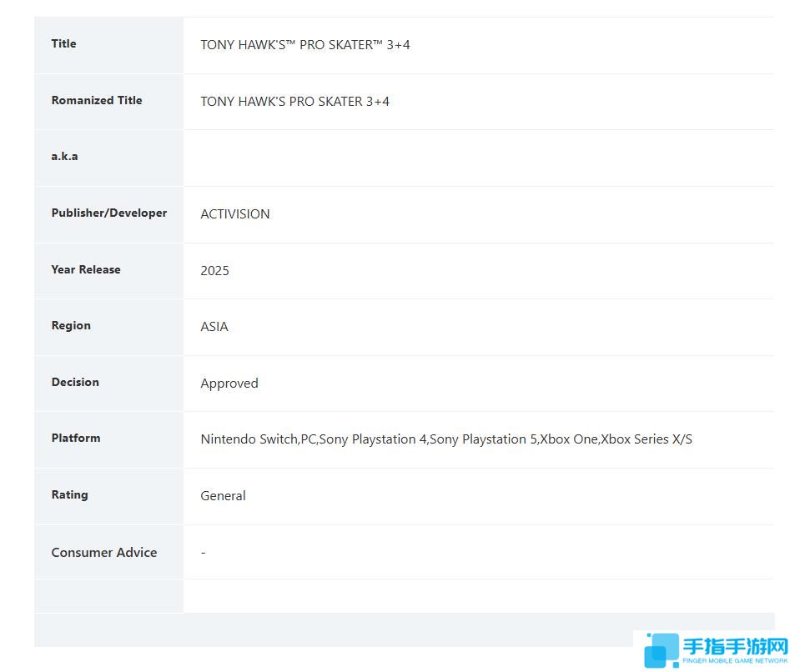Select the title value TONY HAWK'S™ PRO SKATER™ 3+4
Image resolution: width=800 pixels, height=672 pixels.
coord(305,45)
